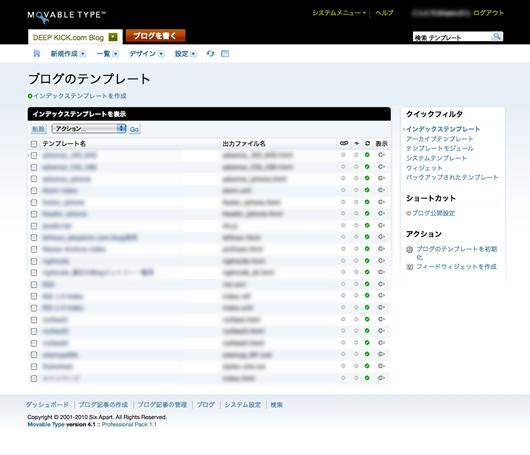Image resolution: width=530 pixels, height=455 pixels.
Task: Click the Go button
Action: (134, 129)
